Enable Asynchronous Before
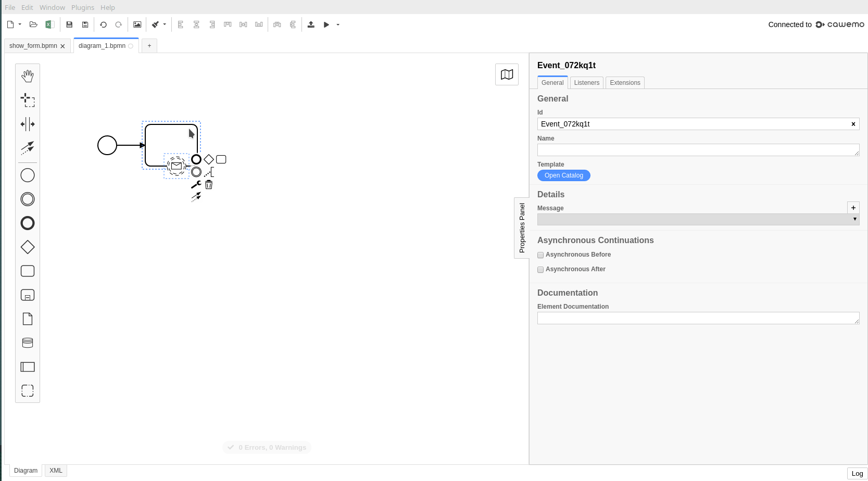Viewport: 868px width, 481px height. [x=540, y=255]
